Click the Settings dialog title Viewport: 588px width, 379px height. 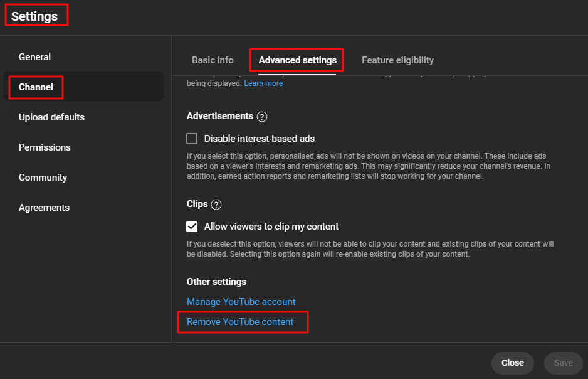click(34, 16)
